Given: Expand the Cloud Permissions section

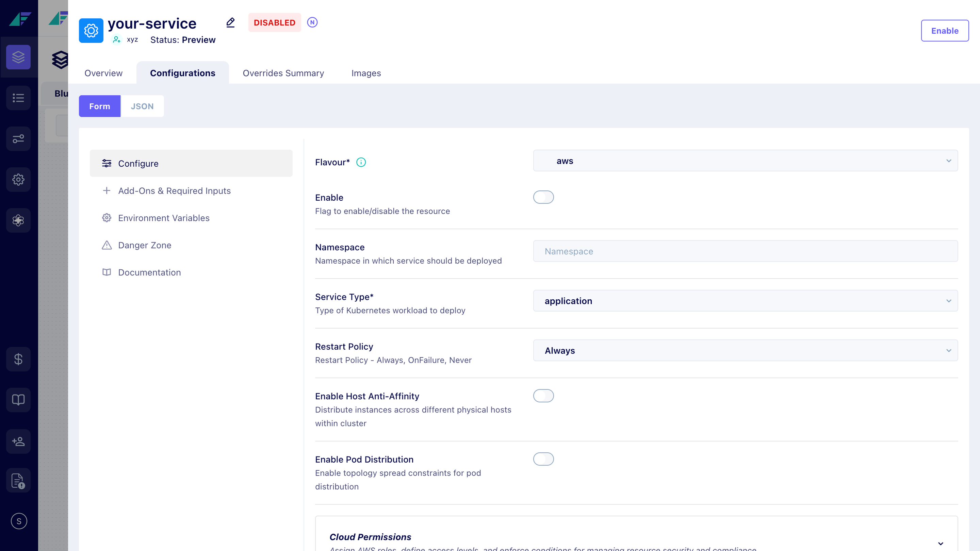Looking at the screenshot, I should [x=940, y=543].
